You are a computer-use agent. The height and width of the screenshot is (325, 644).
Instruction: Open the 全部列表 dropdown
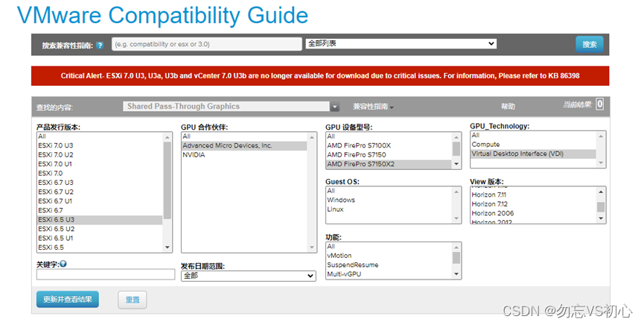pyautogui.click(x=401, y=44)
